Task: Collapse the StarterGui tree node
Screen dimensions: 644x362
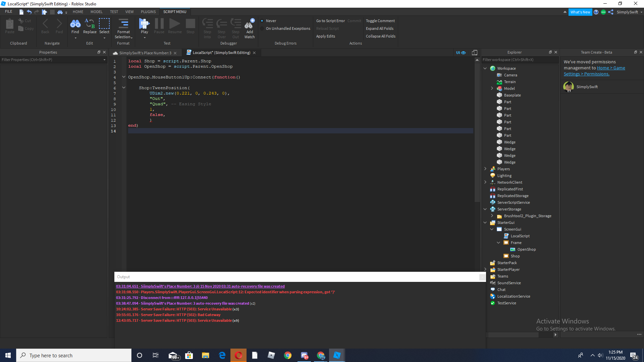Action: click(485, 223)
